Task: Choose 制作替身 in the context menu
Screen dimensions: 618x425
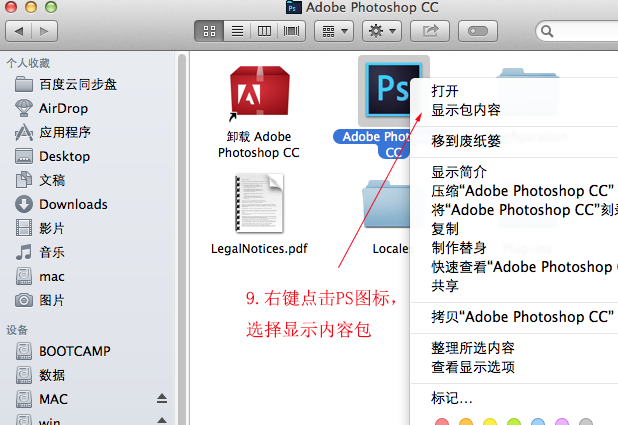Action: coord(459,248)
